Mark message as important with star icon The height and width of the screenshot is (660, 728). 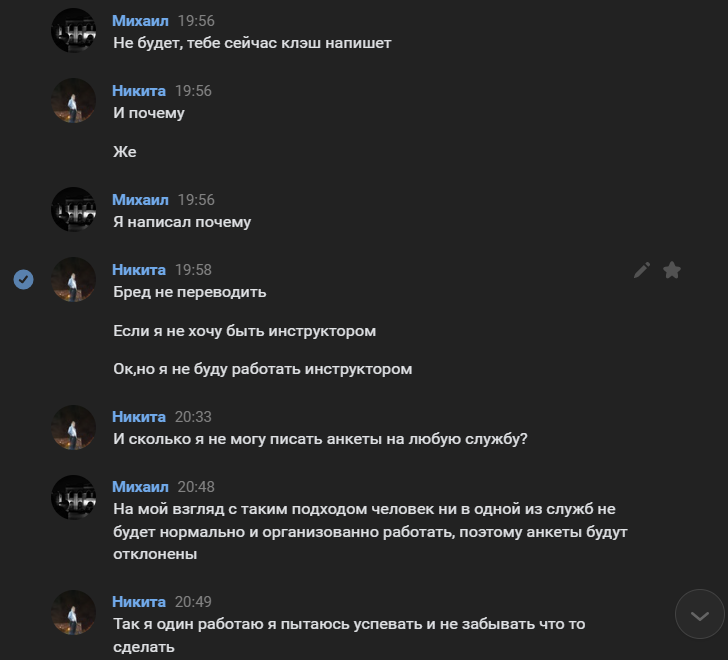point(672,270)
